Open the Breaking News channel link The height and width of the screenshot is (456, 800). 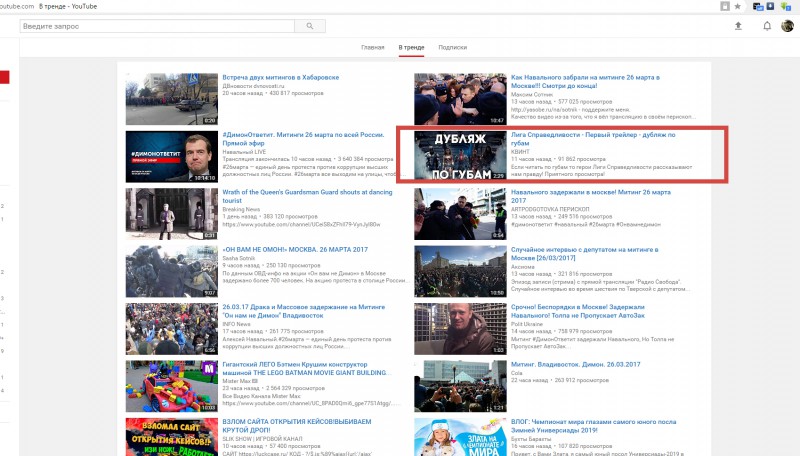[x=241, y=210]
